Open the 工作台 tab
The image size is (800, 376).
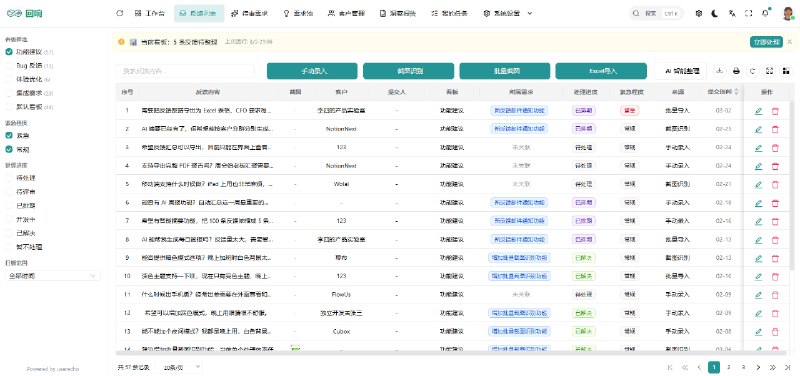pyautogui.click(x=149, y=14)
